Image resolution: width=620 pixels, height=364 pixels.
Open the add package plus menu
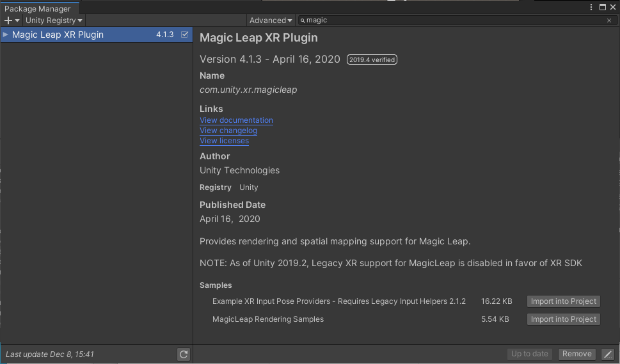tap(12, 20)
